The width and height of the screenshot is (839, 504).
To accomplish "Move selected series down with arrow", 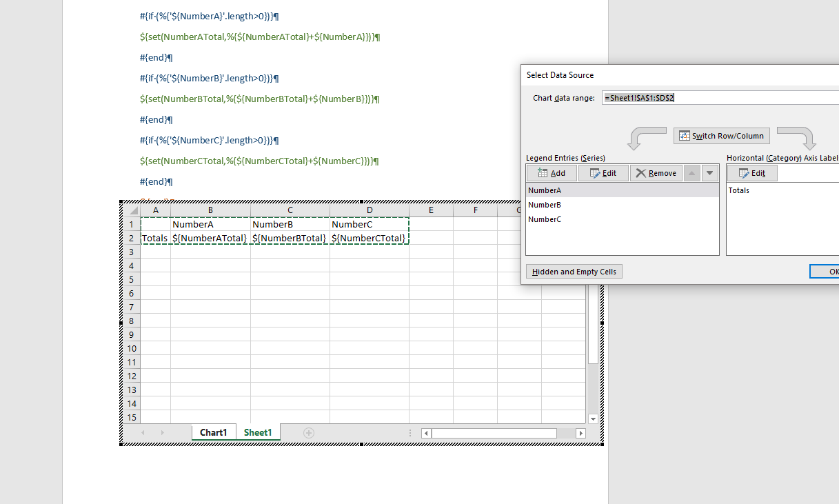I will 709,173.
